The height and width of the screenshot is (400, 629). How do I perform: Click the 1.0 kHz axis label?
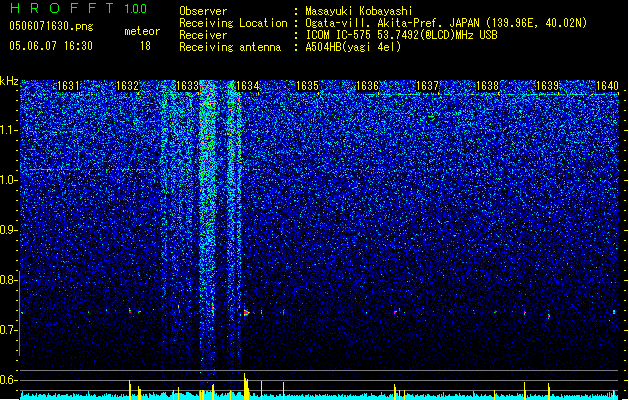point(9,180)
